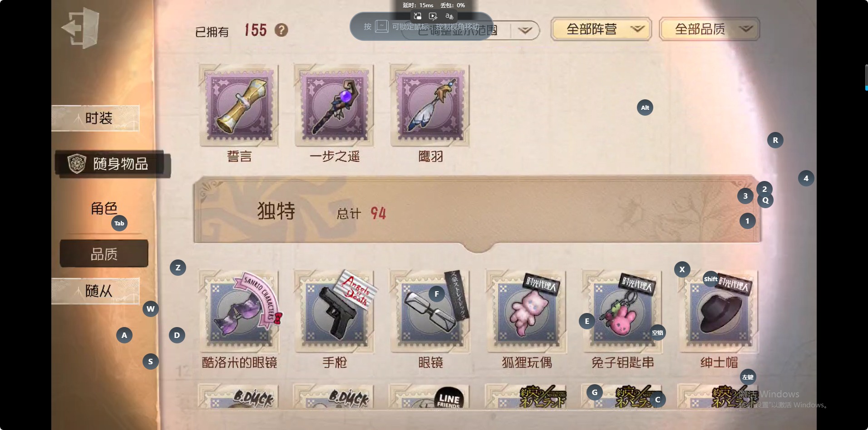Sort by 品质 option
This screenshot has width=868, height=430.
pos(104,254)
